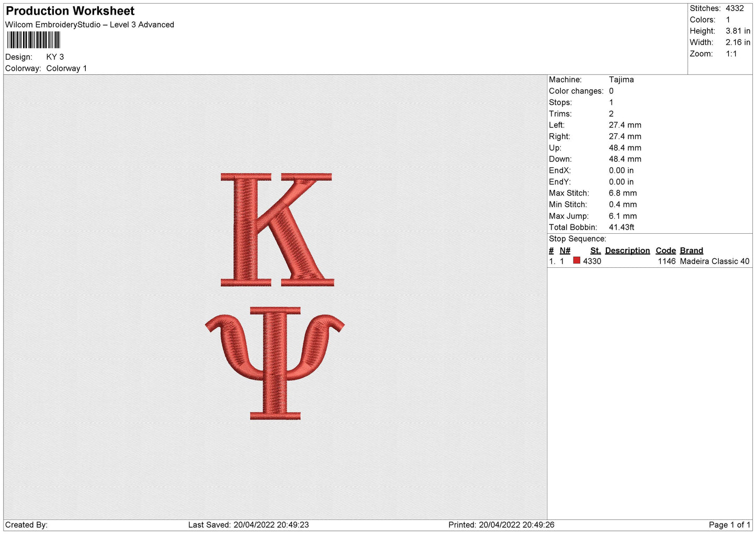Select the 'Production Worksheet' title

(70, 11)
